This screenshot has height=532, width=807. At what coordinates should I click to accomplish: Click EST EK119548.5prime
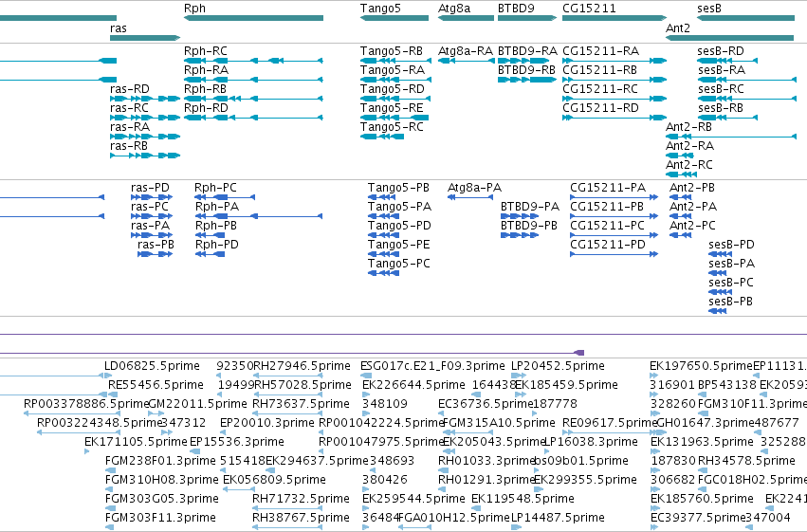pyautogui.click(x=523, y=499)
